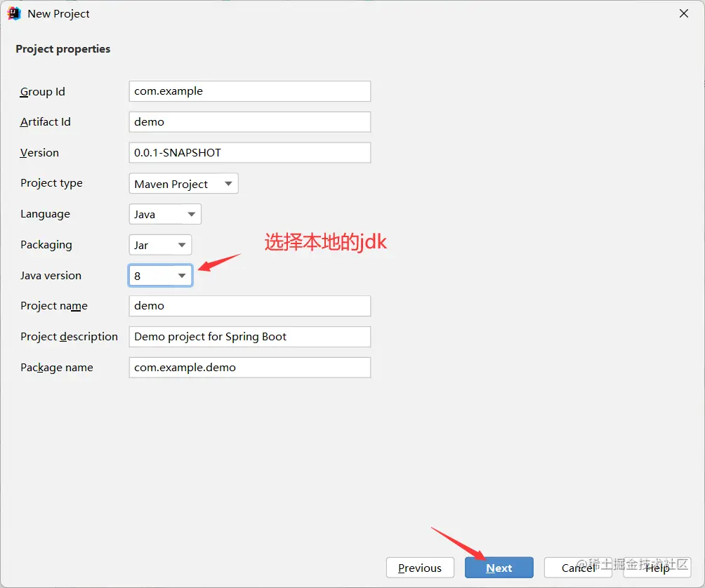Edit the Version field 0.0.1-SNAPSHOT
Screen dimensions: 705x588
pyautogui.click(x=249, y=153)
